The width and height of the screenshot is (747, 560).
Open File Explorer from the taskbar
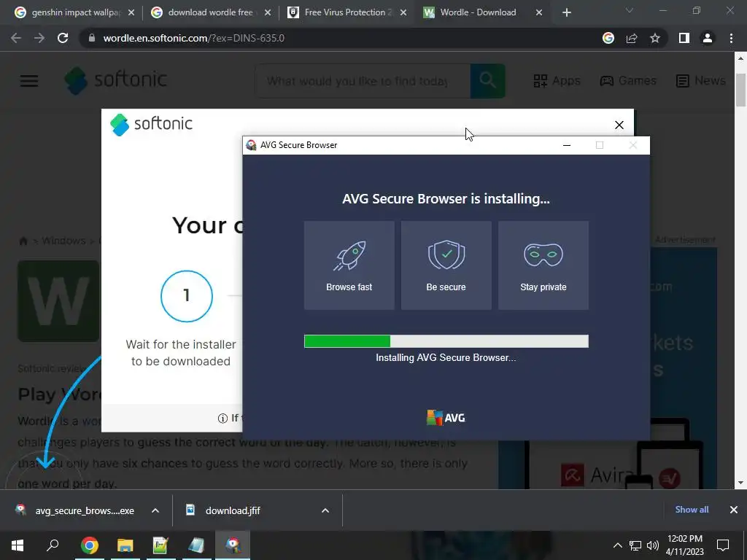[125, 545]
